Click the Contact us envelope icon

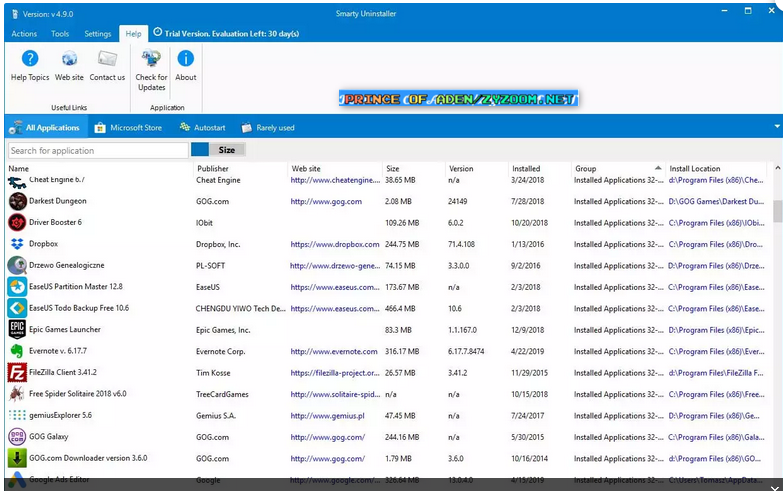pos(107,59)
